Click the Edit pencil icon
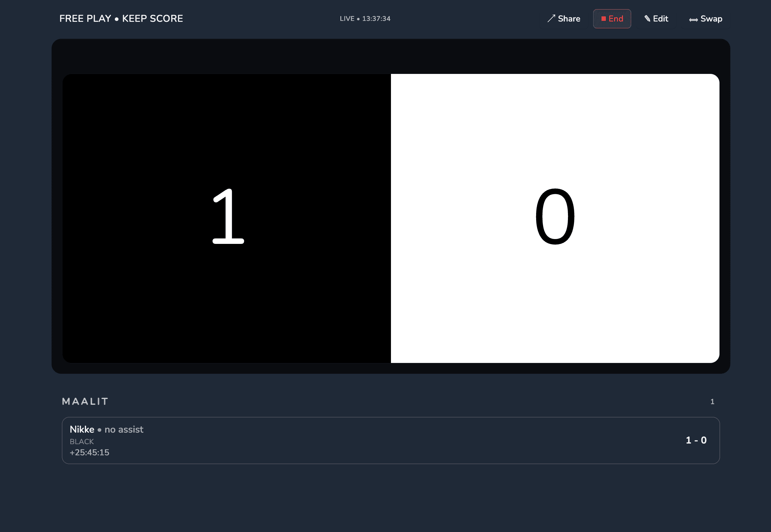 coord(647,19)
